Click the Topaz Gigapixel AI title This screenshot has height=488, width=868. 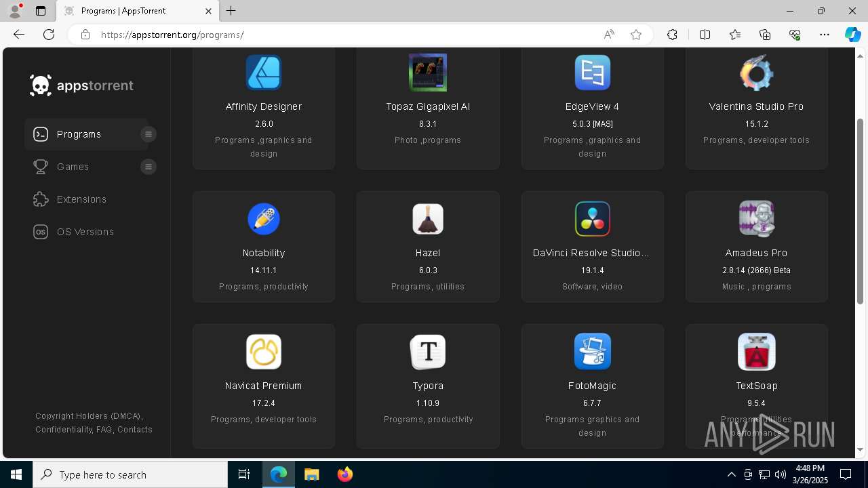click(x=428, y=106)
